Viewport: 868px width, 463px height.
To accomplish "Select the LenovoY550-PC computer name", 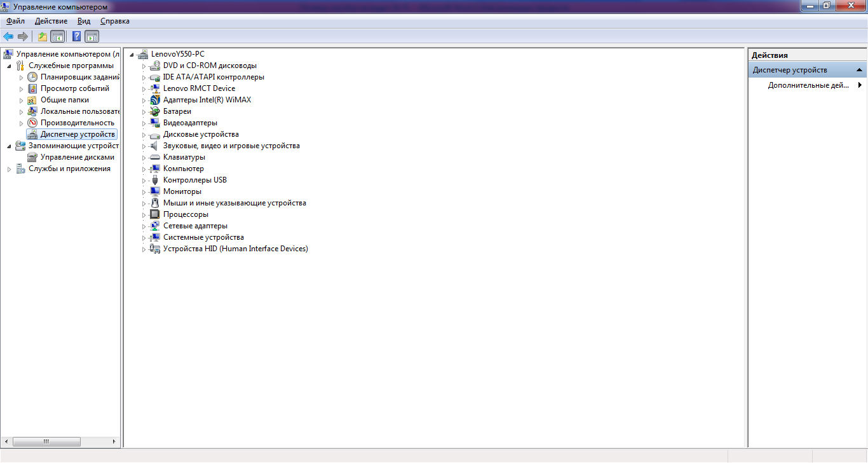I will 178,54.
